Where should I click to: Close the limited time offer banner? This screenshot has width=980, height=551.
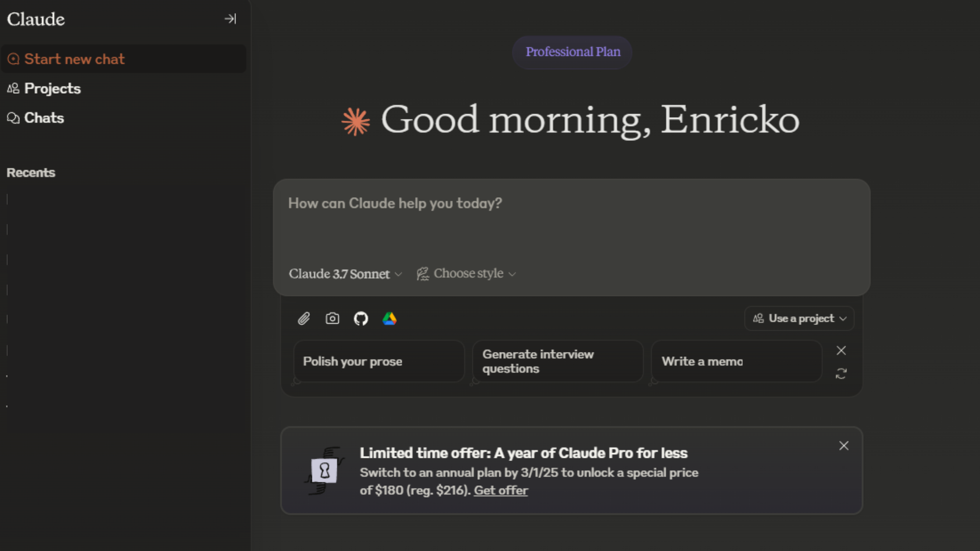(x=844, y=446)
